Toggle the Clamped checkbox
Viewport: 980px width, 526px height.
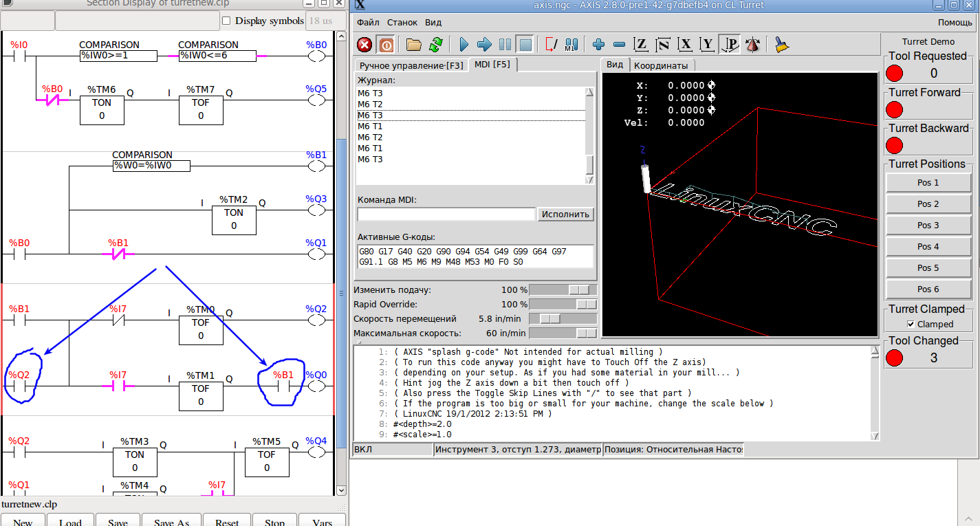(x=911, y=324)
